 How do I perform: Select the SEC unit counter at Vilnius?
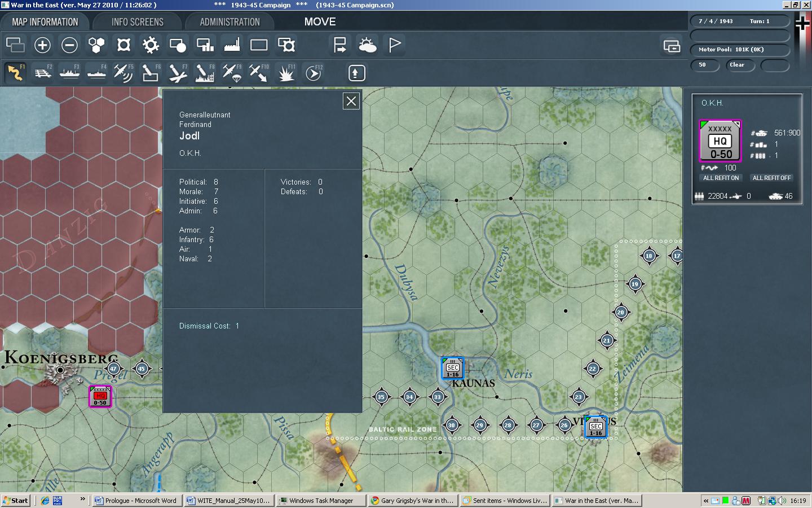coord(595,427)
